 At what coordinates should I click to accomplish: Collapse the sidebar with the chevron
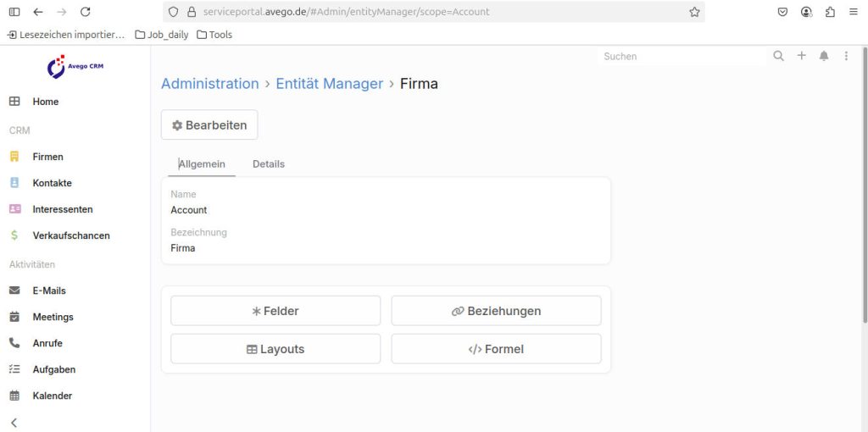point(14,422)
